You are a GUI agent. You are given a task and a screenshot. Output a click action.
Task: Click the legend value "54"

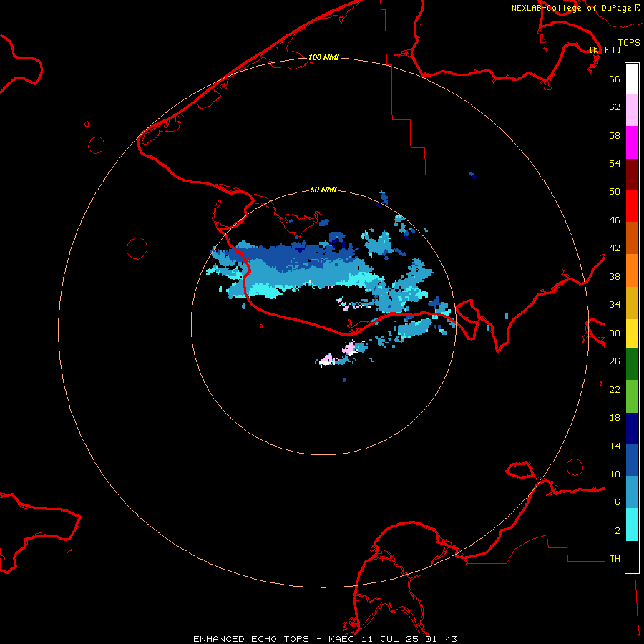click(x=615, y=163)
